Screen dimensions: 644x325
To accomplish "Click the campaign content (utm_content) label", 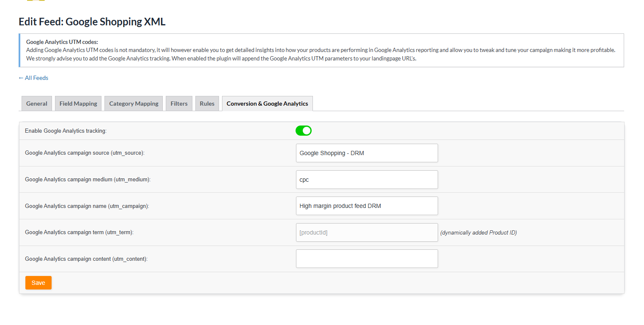I will pyautogui.click(x=86, y=259).
